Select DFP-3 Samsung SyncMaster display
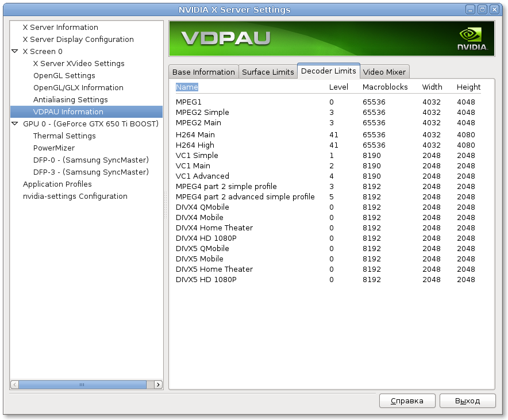This screenshot has height=420, width=508. 91,172
